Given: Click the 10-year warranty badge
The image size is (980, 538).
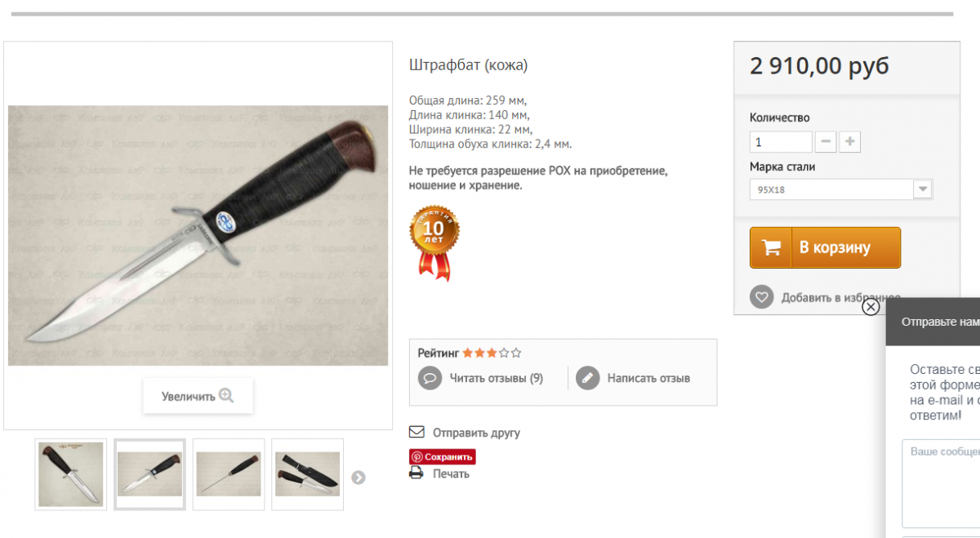Looking at the screenshot, I should point(434,242).
